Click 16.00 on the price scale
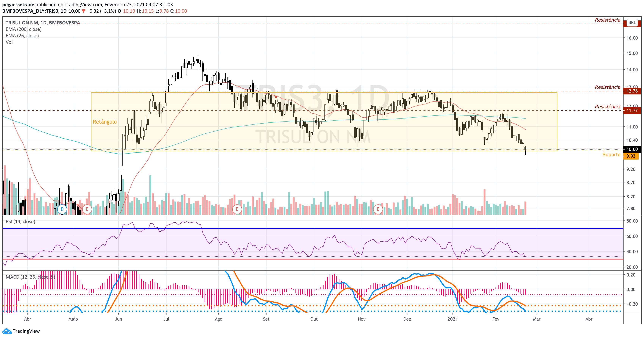The height and width of the screenshot is (338, 644). click(632, 38)
